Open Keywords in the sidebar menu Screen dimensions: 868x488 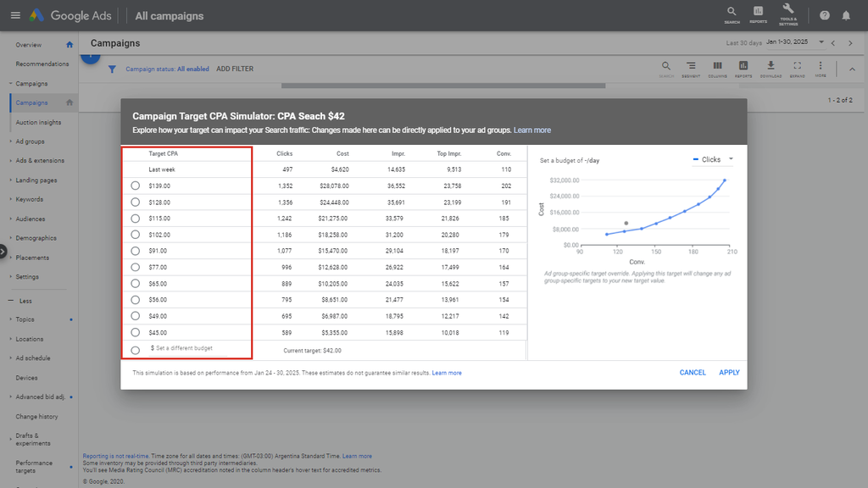coord(29,200)
